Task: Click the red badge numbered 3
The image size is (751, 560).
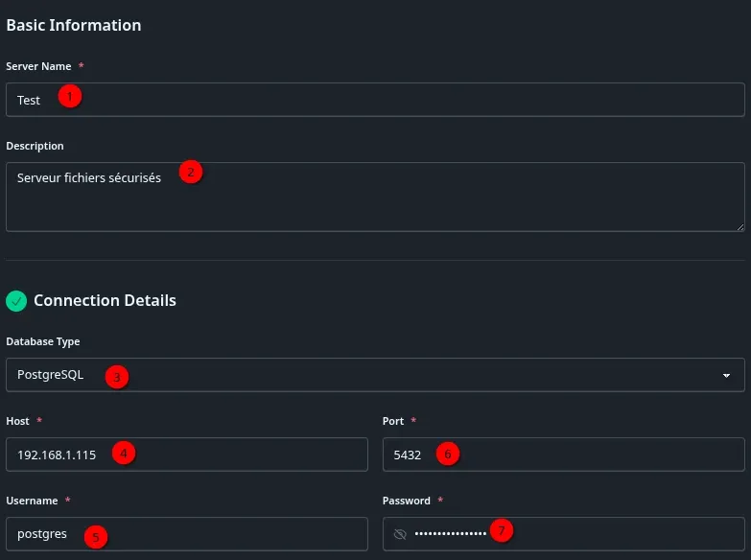Action: pyautogui.click(x=116, y=377)
